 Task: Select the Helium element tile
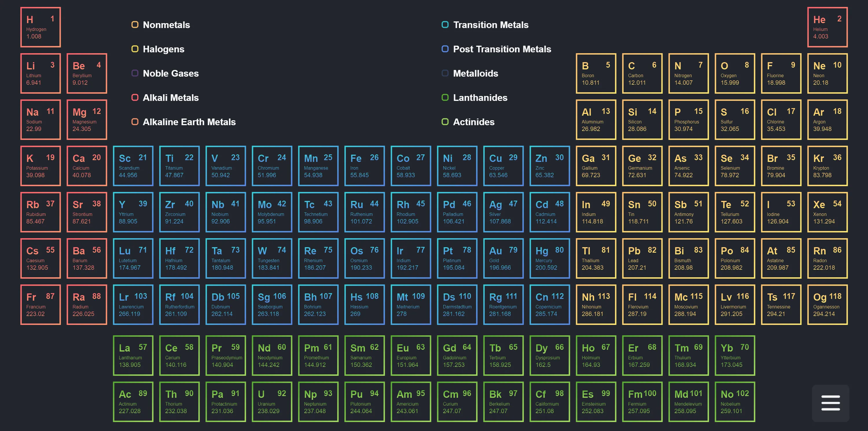827,27
